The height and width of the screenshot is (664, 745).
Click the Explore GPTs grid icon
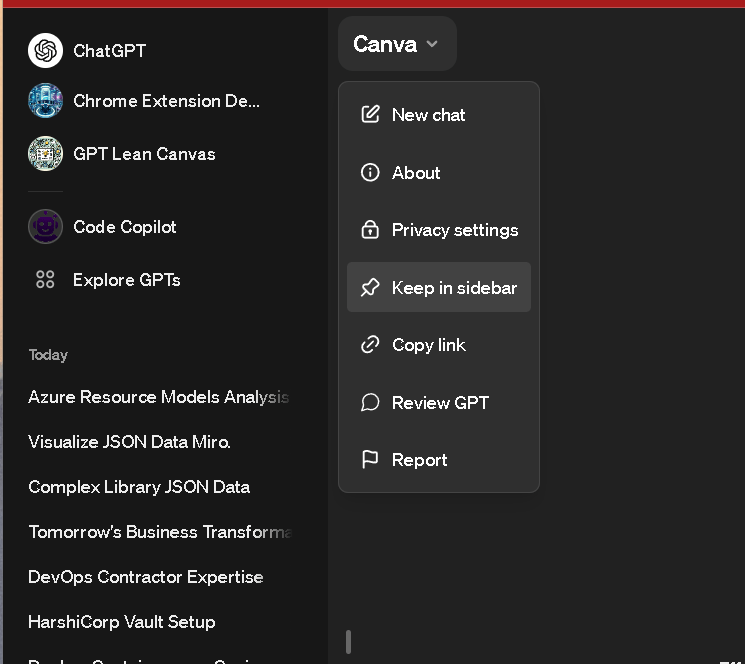pyautogui.click(x=45, y=279)
